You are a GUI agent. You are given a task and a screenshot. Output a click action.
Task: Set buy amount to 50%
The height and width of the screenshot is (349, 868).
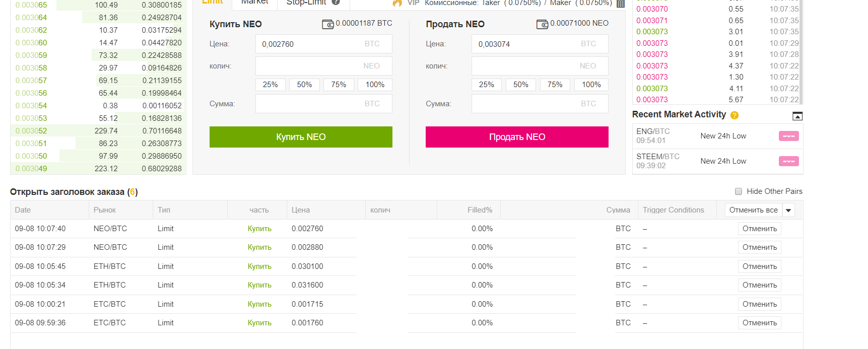[x=304, y=85]
